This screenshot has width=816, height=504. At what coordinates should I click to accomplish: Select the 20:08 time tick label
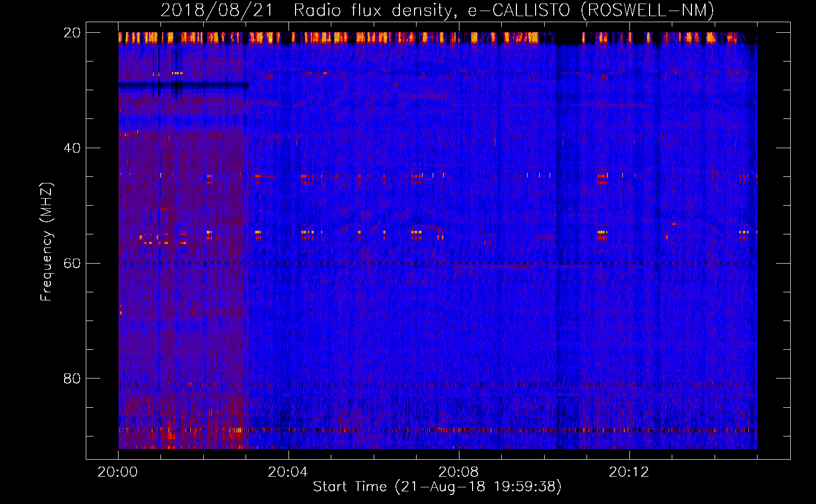click(458, 472)
